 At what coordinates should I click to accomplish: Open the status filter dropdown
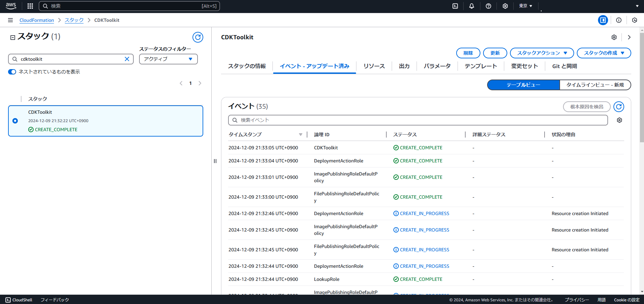click(x=168, y=59)
